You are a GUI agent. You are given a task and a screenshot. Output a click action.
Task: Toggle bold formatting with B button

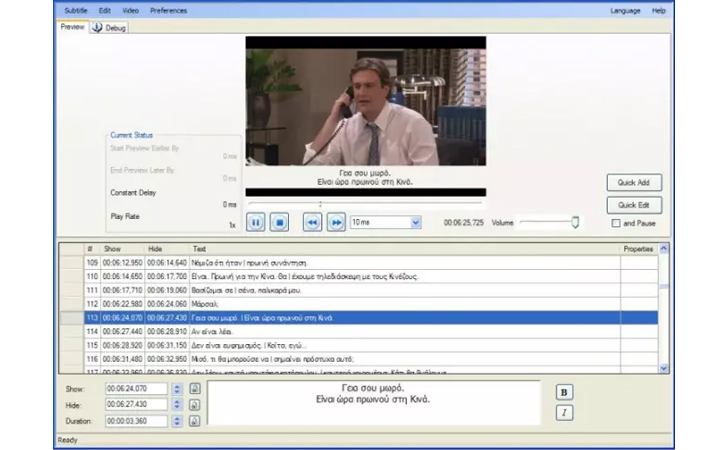point(564,392)
